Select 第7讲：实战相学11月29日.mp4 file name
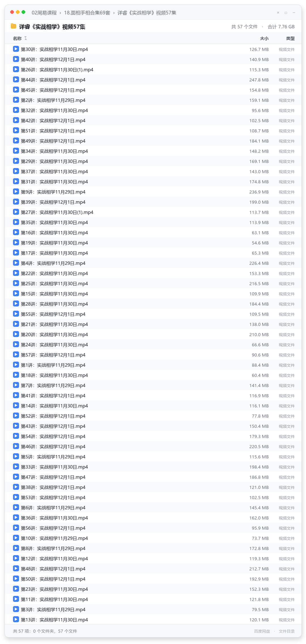This screenshot has height=644, width=306. pyautogui.click(x=53, y=385)
